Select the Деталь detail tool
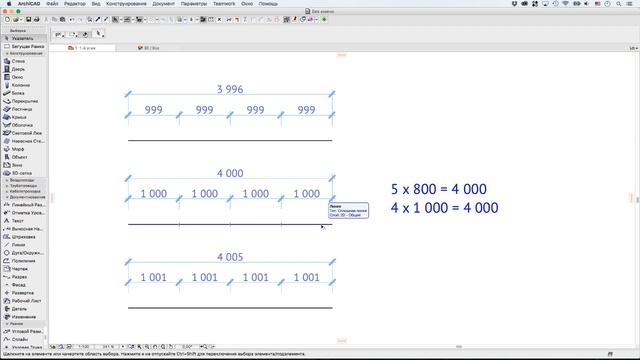640x360 pixels. (24, 309)
